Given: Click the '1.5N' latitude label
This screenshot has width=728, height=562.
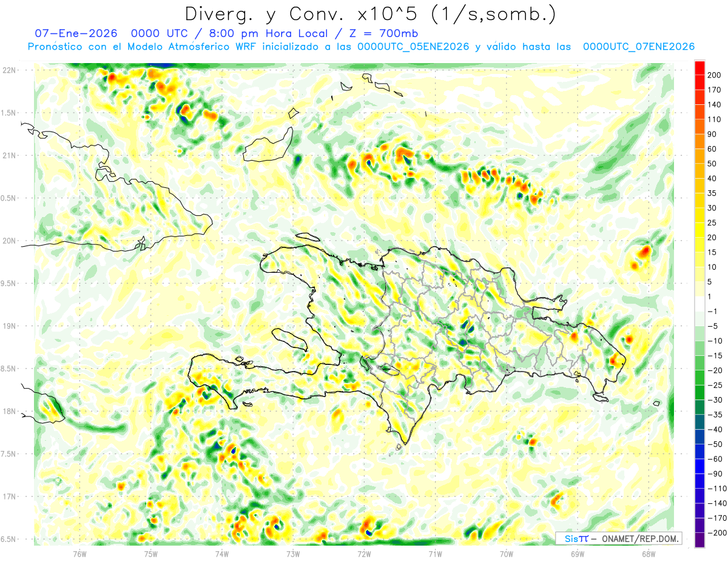Looking at the screenshot, I should tap(9, 113).
